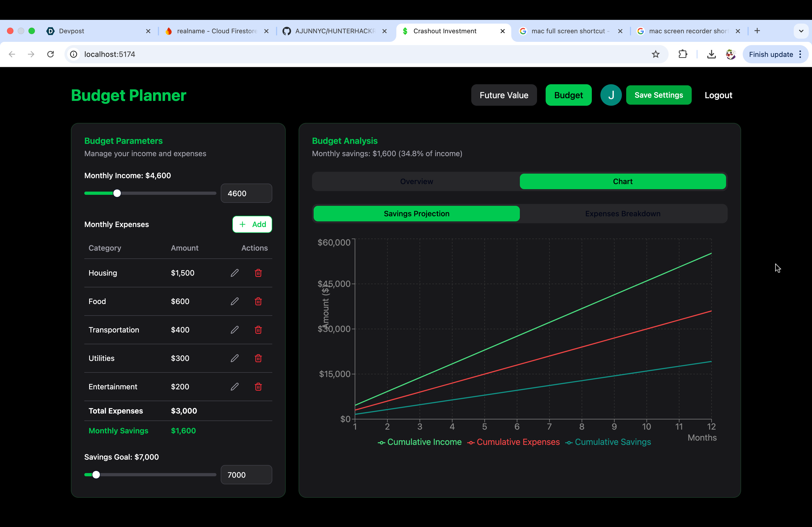Toggle the Cumulative Savings legend series
Image resolution: width=812 pixels, height=527 pixels.
[x=608, y=442]
